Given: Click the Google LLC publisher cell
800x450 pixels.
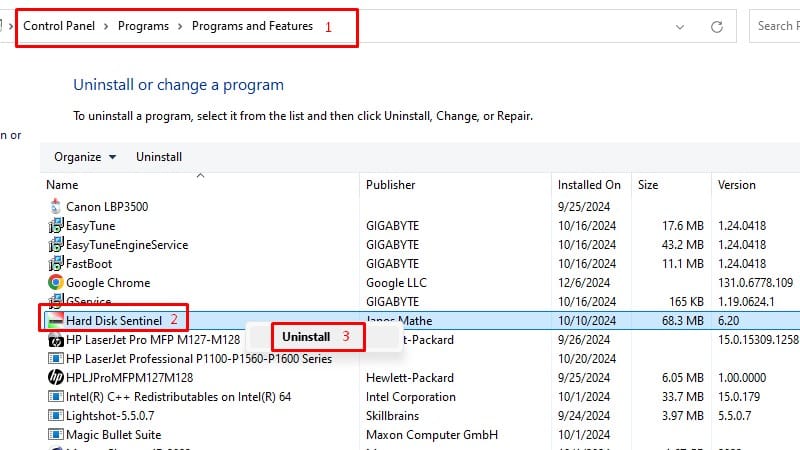Looking at the screenshot, I should coord(396,283).
